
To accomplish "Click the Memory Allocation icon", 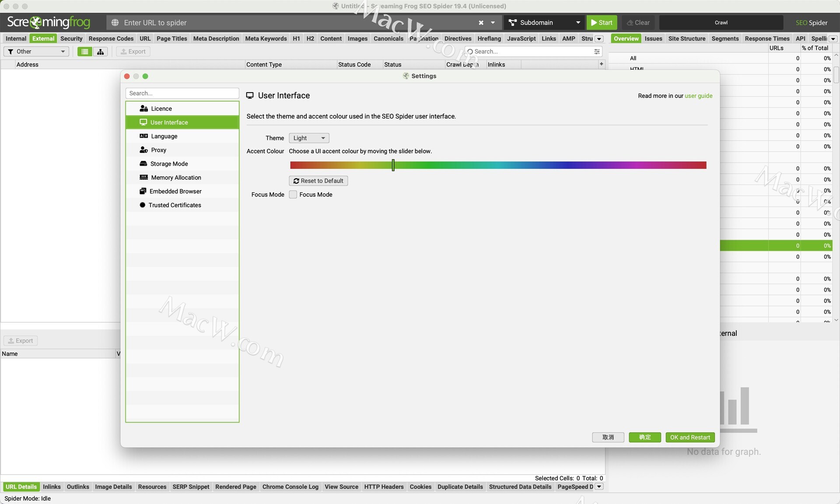I will tap(143, 177).
